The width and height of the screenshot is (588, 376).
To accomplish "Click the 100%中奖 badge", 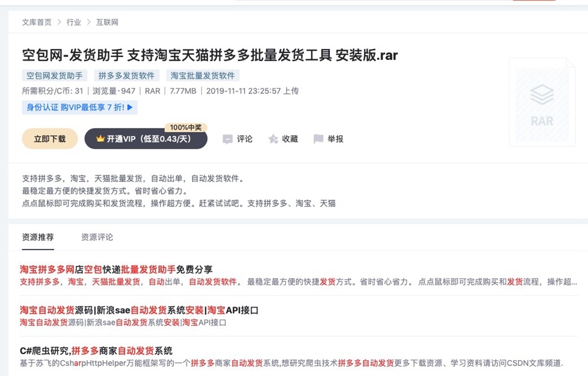I will [x=186, y=128].
